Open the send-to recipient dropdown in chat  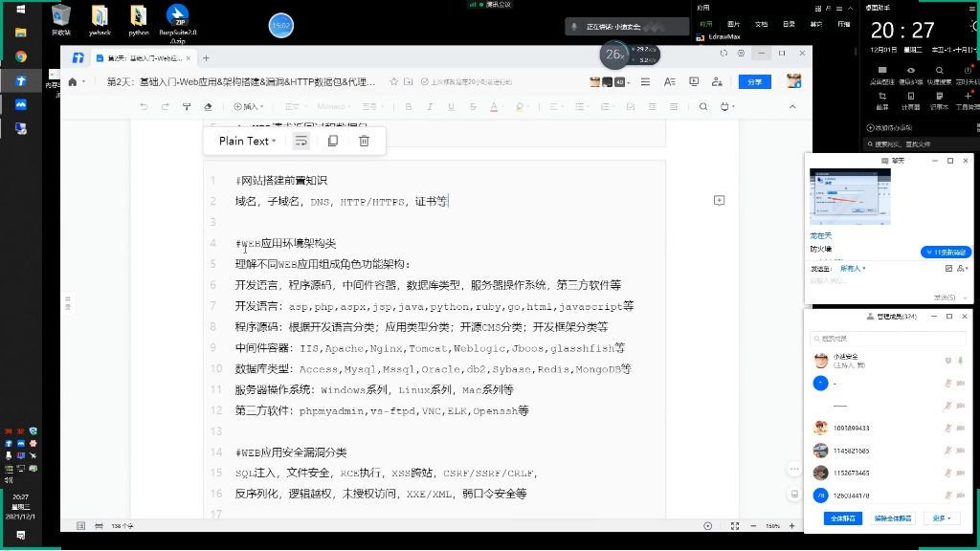853,269
